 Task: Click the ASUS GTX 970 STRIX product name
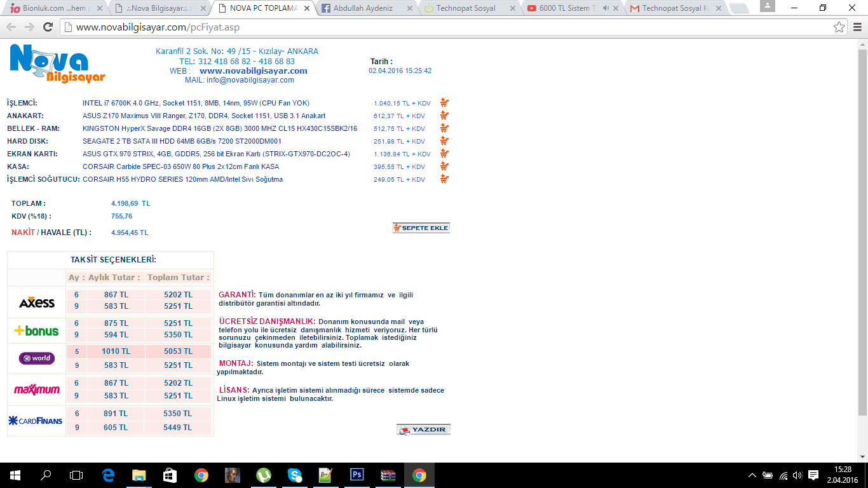[216, 154]
